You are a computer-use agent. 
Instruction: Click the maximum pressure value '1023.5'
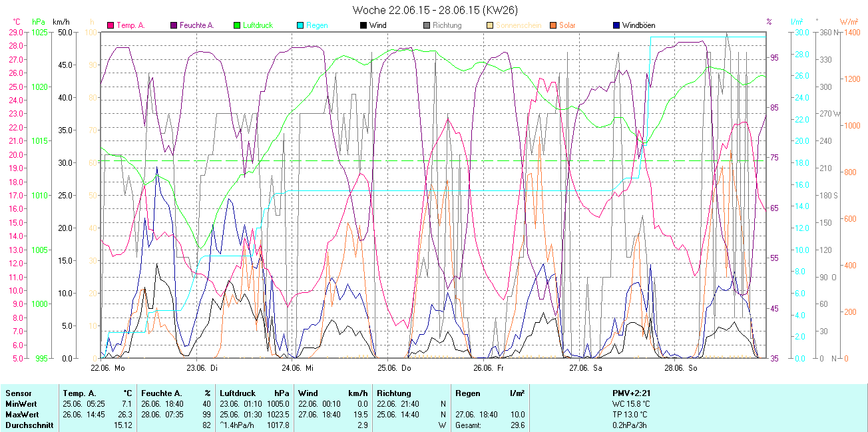278,415
